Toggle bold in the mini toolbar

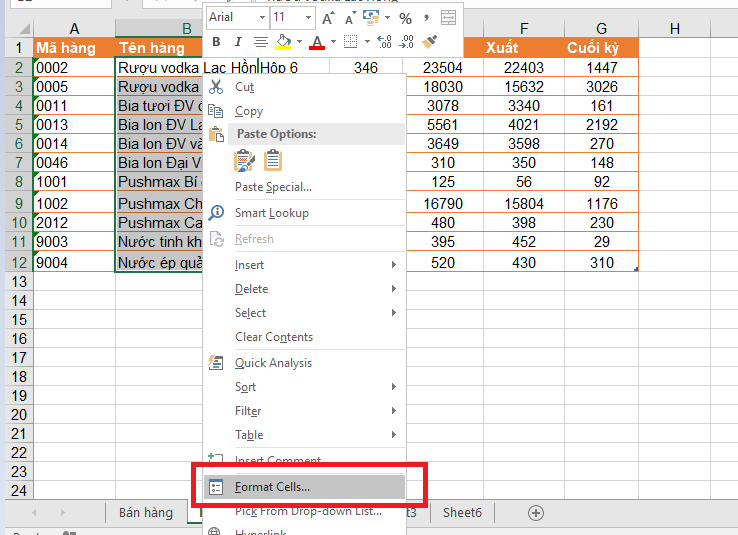[217, 42]
